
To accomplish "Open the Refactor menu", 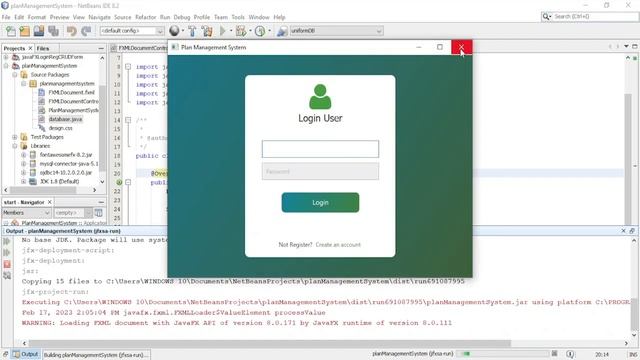I will point(146,17).
